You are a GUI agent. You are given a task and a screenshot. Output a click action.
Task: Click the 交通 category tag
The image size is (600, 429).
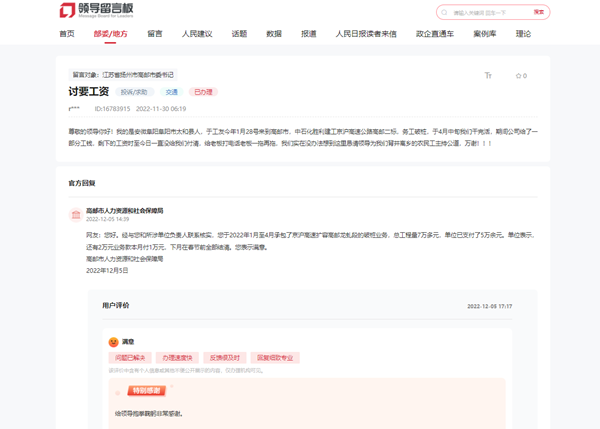click(x=171, y=92)
